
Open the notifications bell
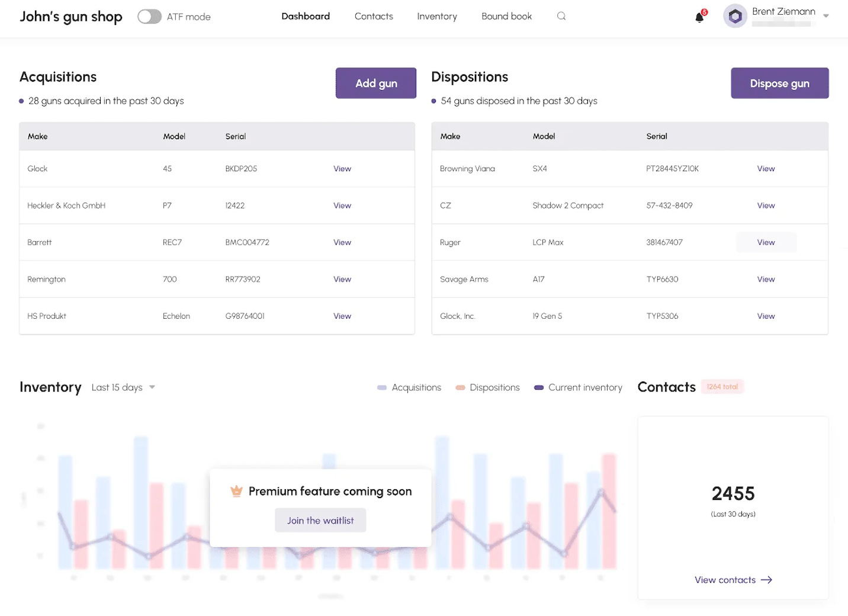click(x=699, y=17)
